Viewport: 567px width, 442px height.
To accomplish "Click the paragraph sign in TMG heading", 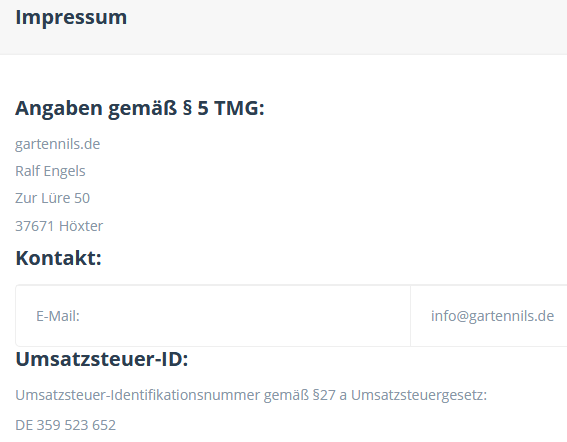I will tap(187, 108).
